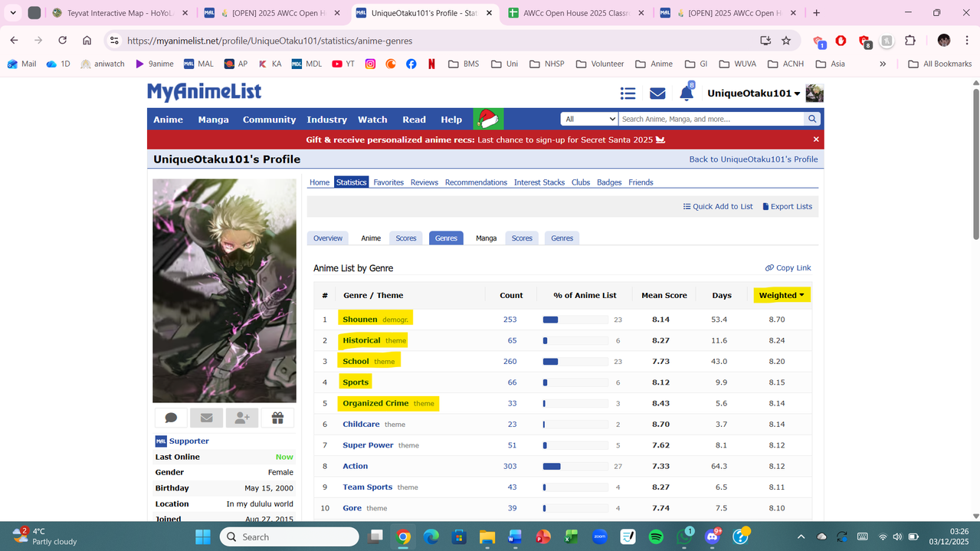
Task: Click the Windows taskbar Search box
Action: 290,536
